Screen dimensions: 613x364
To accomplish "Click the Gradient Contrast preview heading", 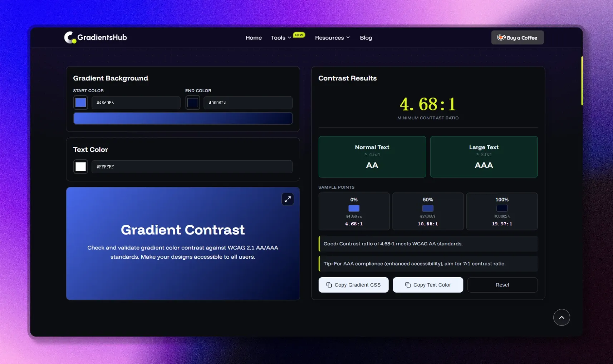I will (183, 230).
